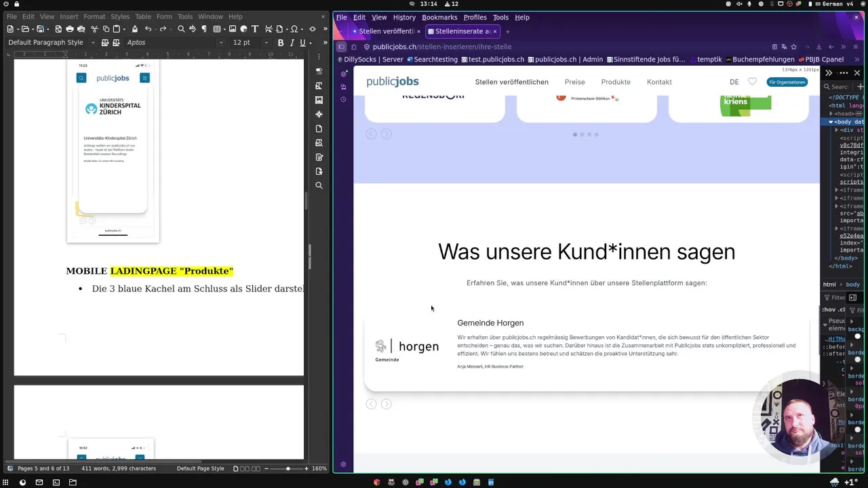The width and height of the screenshot is (868, 488).
Task: Bookmark this page with star icon
Action: pyautogui.click(x=793, y=47)
